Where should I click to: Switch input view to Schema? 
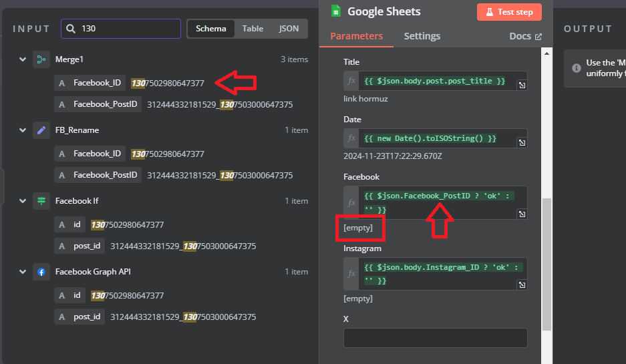click(x=211, y=29)
